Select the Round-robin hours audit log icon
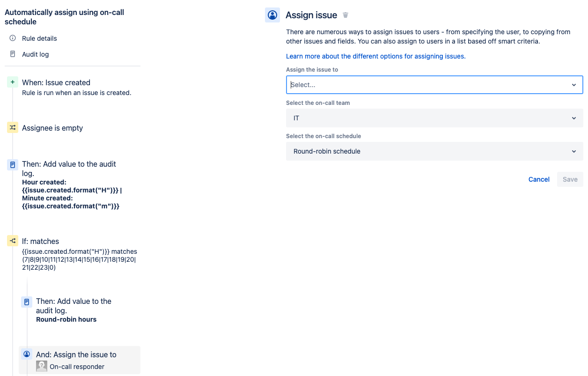The width and height of the screenshot is (588, 376). [x=27, y=302]
